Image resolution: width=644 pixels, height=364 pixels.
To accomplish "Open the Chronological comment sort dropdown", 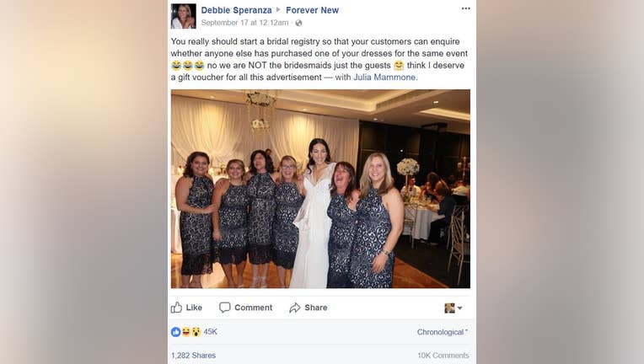I will click(443, 332).
